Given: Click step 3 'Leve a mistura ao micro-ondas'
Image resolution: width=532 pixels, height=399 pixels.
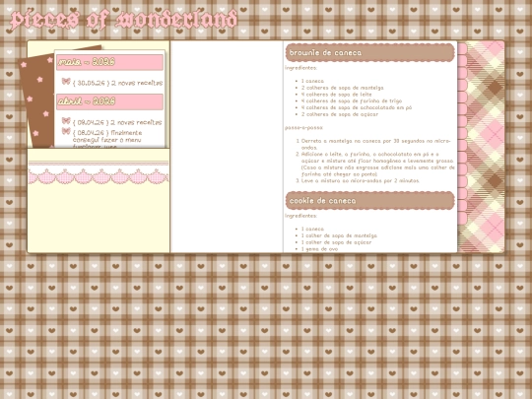Looking at the screenshot, I should coord(361,181).
